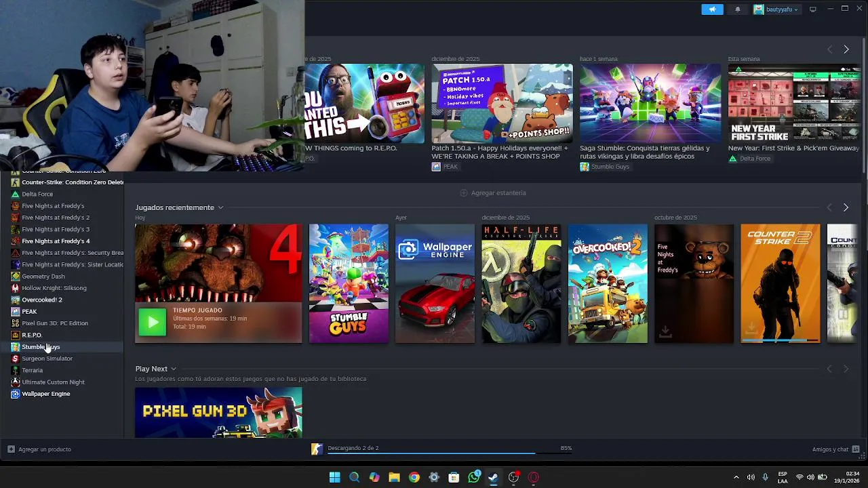This screenshot has height=488, width=868.
Task: Click Agregar un producto button
Action: coord(39,449)
